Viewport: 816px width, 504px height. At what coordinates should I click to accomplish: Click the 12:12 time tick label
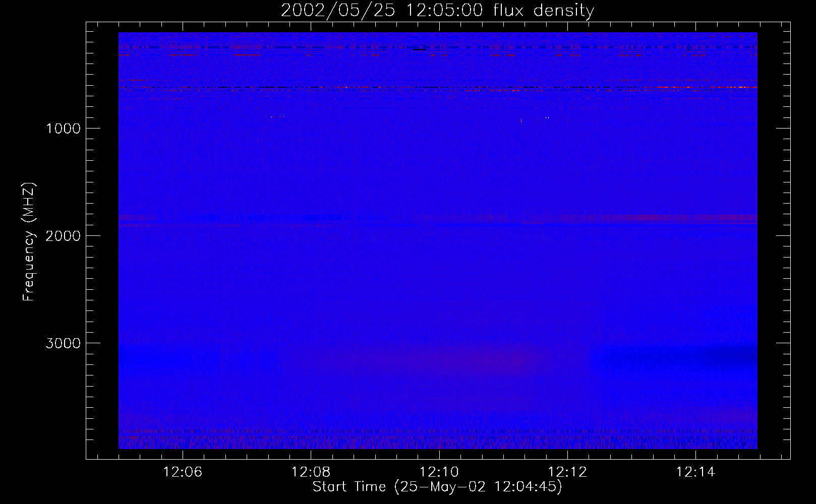click(x=567, y=472)
